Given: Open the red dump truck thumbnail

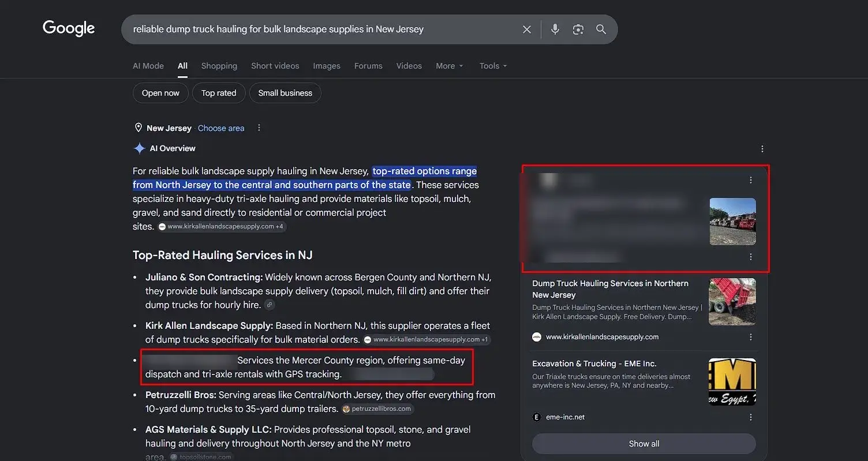Looking at the screenshot, I should pyautogui.click(x=732, y=302).
